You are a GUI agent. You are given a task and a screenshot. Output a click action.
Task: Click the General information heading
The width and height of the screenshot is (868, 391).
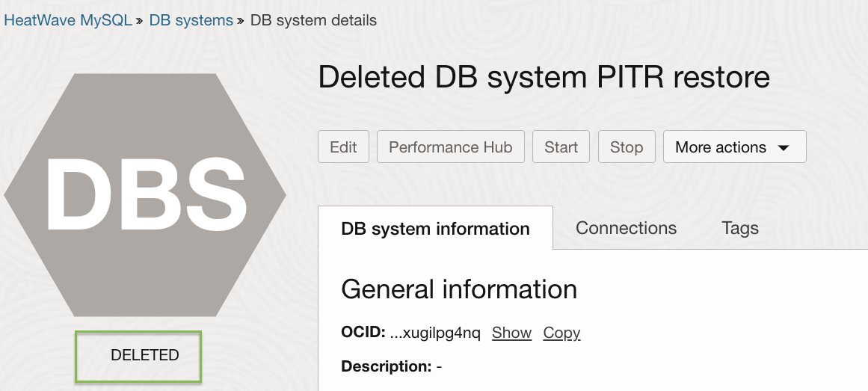[x=459, y=289]
